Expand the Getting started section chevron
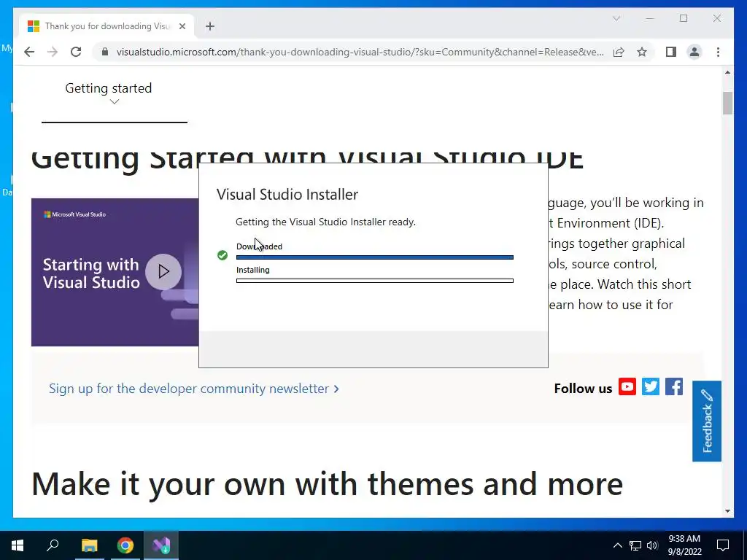Screen dimensions: 747x560 coord(114,101)
